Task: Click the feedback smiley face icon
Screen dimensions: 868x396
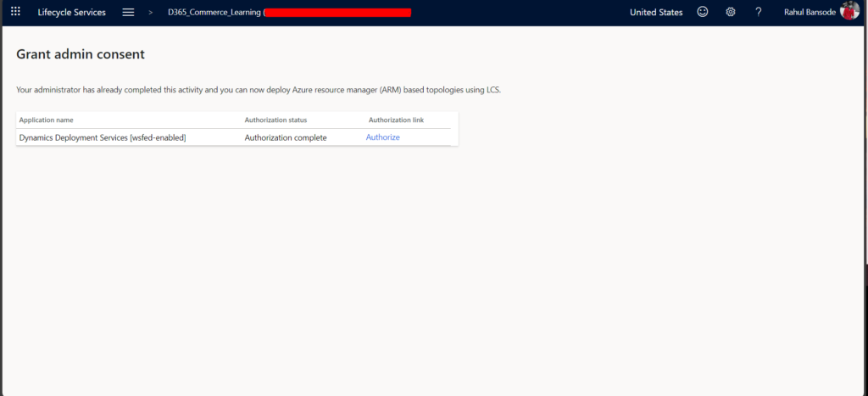Action: (x=703, y=12)
